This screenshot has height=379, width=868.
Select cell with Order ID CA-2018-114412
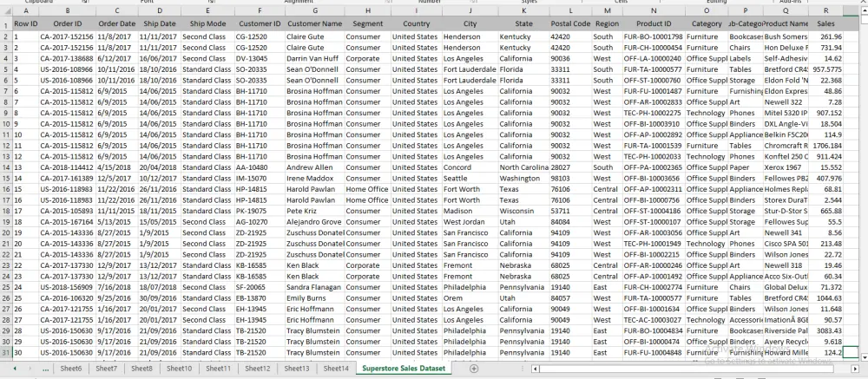point(67,167)
